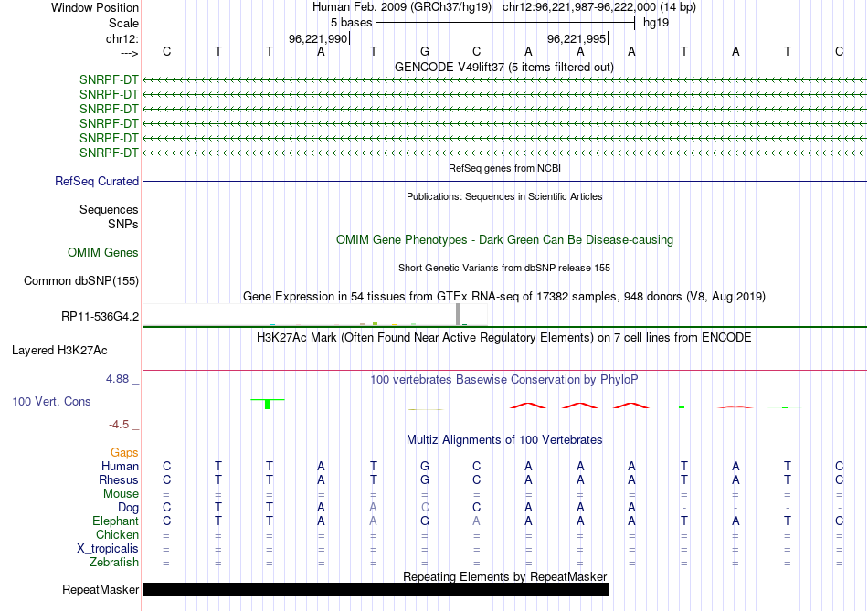Viewport: 868px width, 611px height.
Task: Click the chr12: ruler label
Action: click(122, 38)
